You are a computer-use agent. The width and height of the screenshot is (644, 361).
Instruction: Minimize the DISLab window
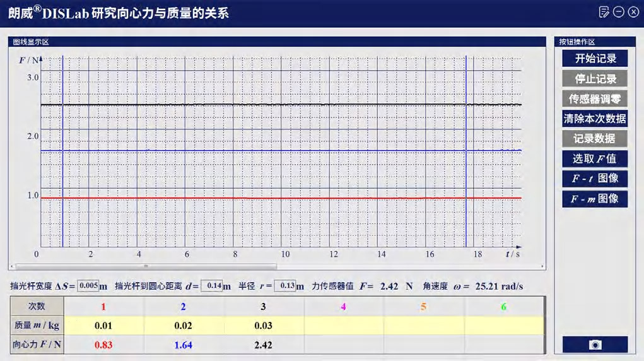point(619,12)
